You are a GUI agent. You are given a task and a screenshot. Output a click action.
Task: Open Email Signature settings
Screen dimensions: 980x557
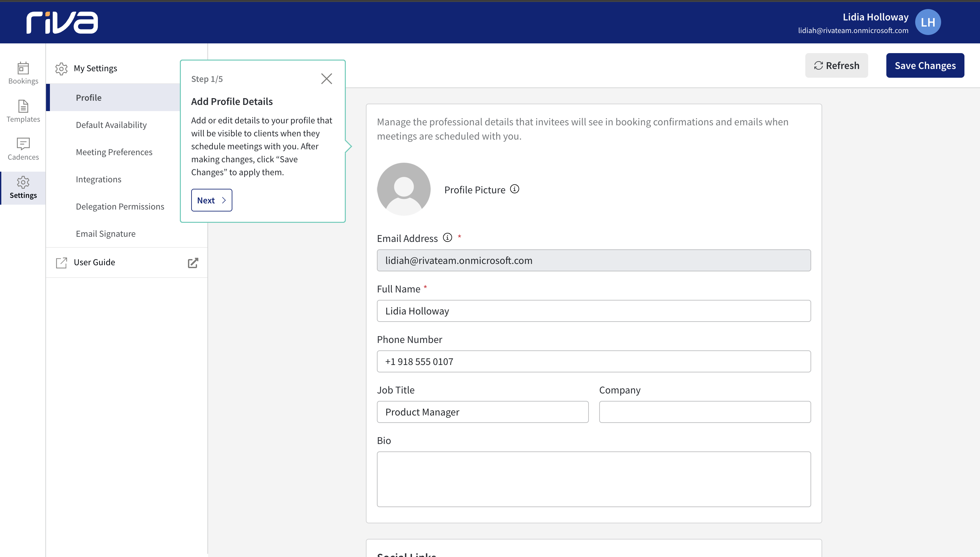tap(106, 234)
